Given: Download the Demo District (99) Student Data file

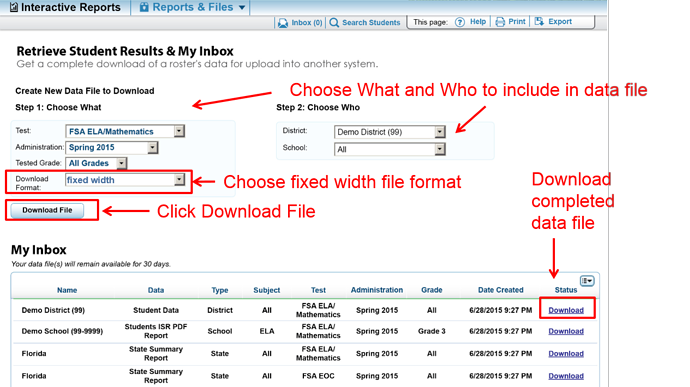Looking at the screenshot, I should click(566, 310).
